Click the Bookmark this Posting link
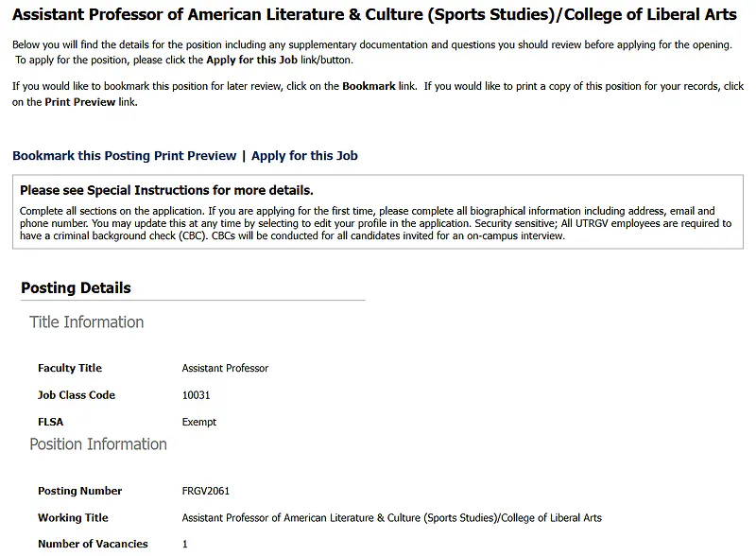The image size is (756, 556). click(x=81, y=156)
